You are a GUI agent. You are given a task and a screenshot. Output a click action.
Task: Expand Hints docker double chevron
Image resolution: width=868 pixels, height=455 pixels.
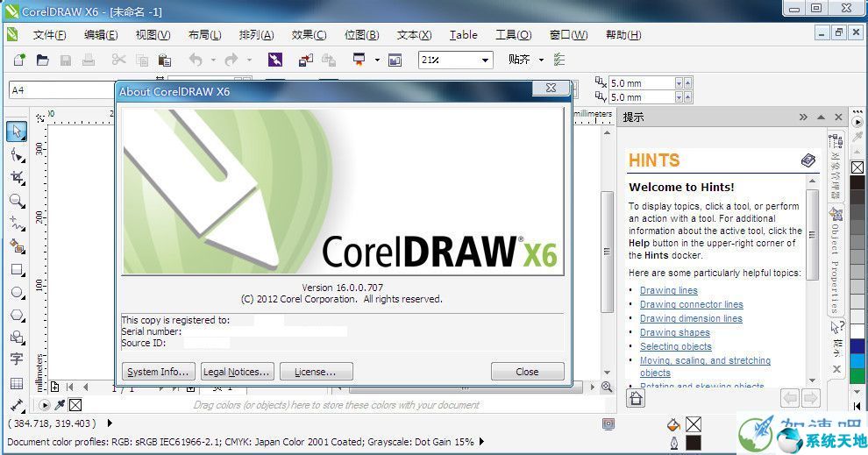click(803, 117)
